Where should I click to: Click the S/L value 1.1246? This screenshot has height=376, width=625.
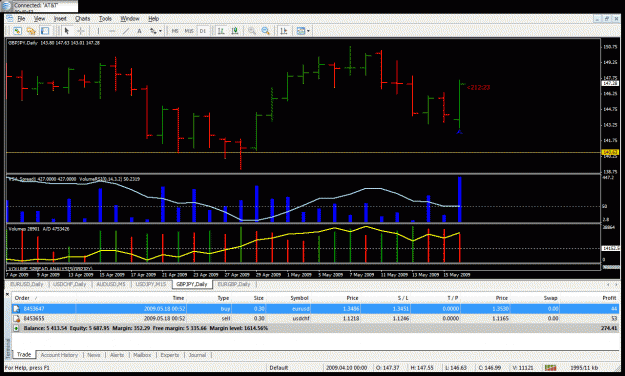click(401, 319)
